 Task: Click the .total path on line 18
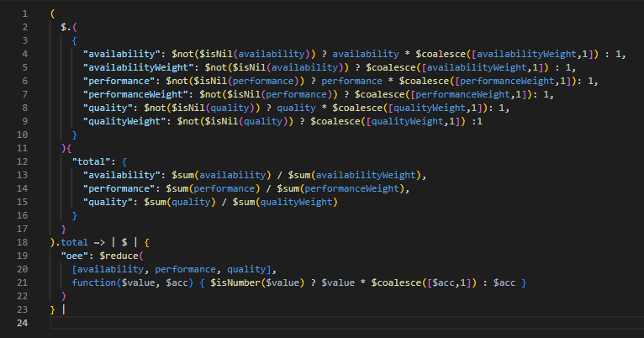click(x=72, y=241)
